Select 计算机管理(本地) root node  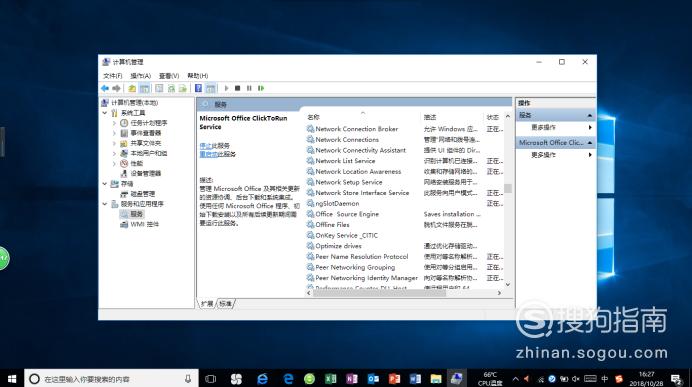[x=134, y=102]
